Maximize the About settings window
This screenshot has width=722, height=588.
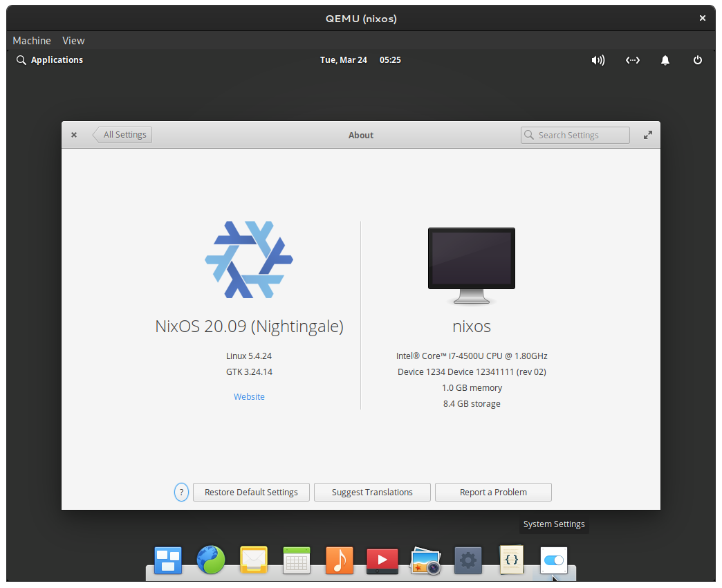(648, 135)
